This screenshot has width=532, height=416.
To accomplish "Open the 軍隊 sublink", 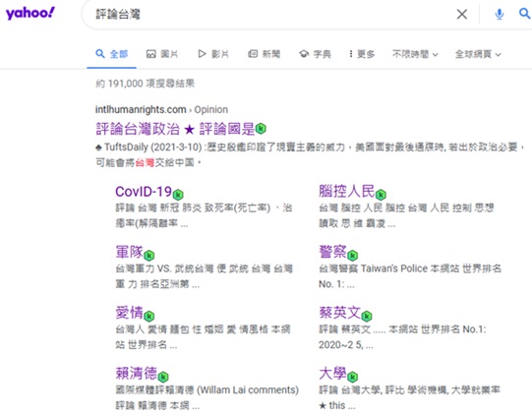I will 129,252.
